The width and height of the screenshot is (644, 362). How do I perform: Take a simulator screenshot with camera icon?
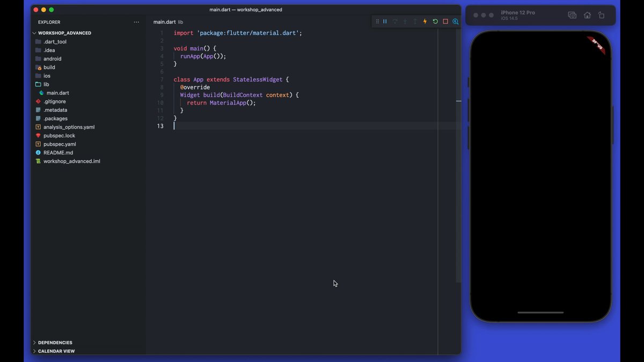[x=572, y=16]
